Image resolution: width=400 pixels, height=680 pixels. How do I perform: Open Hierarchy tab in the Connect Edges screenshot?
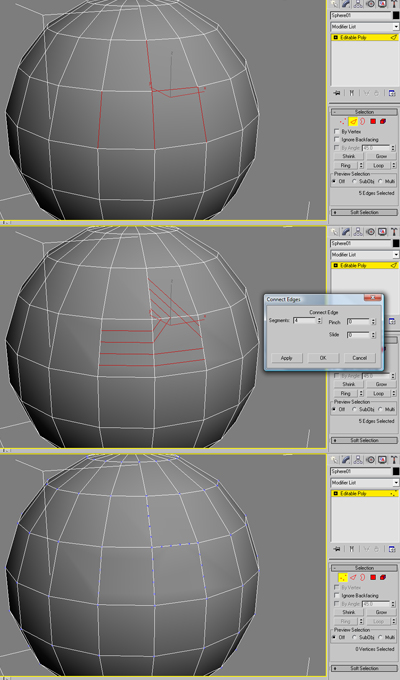point(358,232)
